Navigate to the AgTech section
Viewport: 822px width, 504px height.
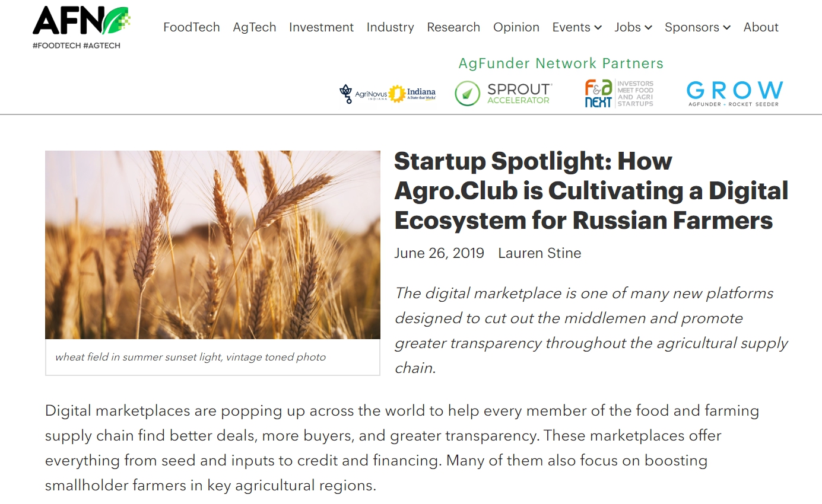[x=255, y=27]
